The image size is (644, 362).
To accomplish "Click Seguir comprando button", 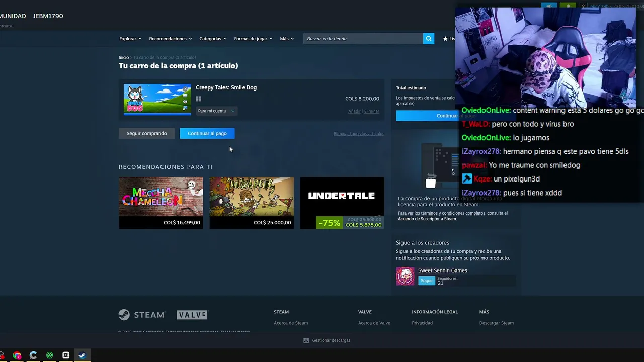I will point(146,133).
